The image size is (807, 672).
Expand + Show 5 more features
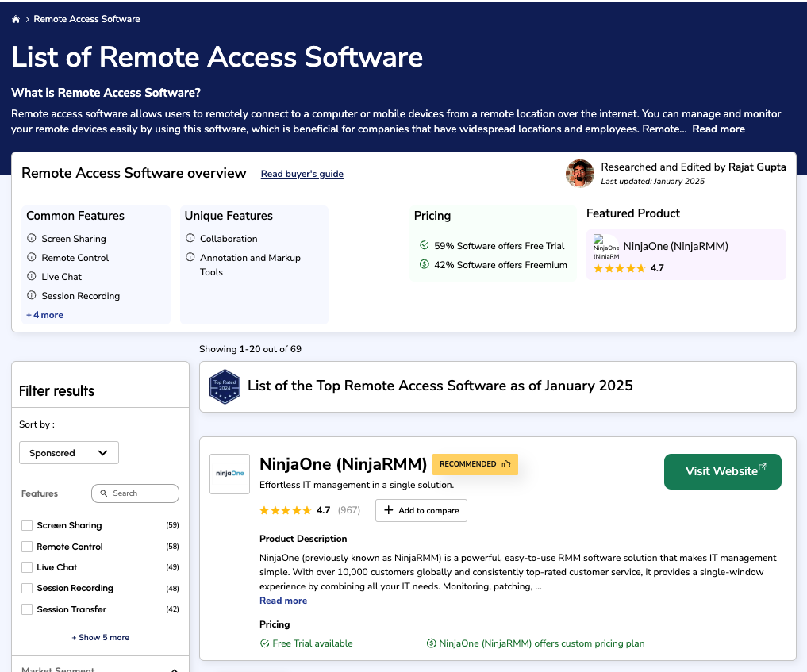(x=100, y=638)
